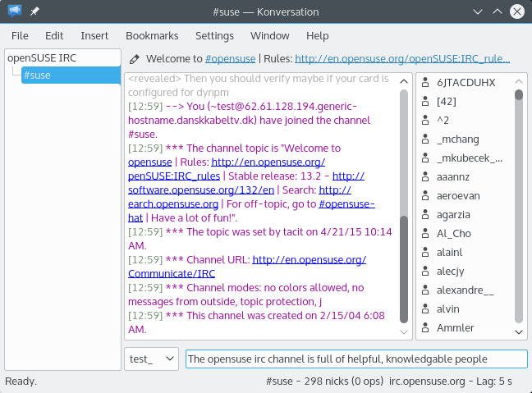Open the Insert menu
Screen dimensions: 532x393
point(94,36)
